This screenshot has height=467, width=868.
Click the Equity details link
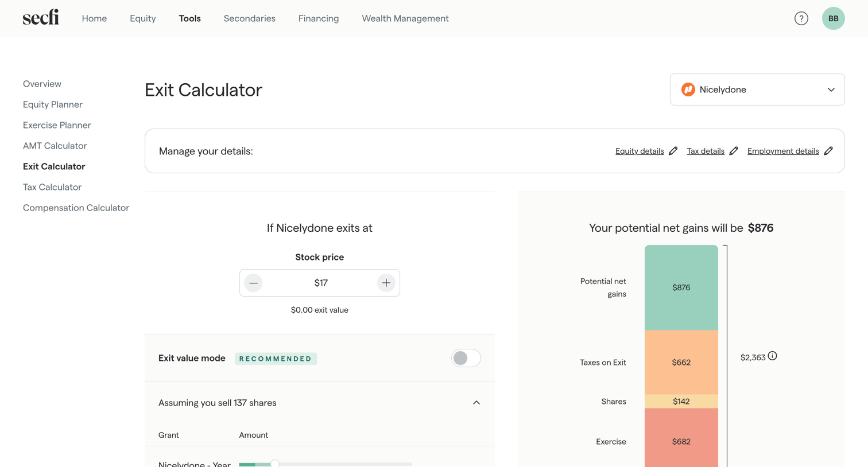[x=640, y=151]
